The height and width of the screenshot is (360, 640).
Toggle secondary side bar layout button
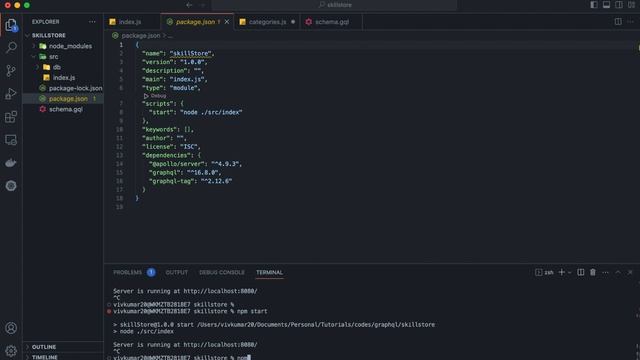click(x=619, y=5)
